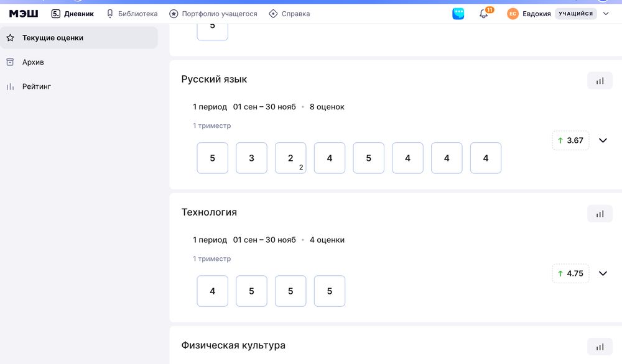Click the Справка diamond icon
Image resolution: width=622 pixels, height=364 pixels.
pyautogui.click(x=273, y=14)
